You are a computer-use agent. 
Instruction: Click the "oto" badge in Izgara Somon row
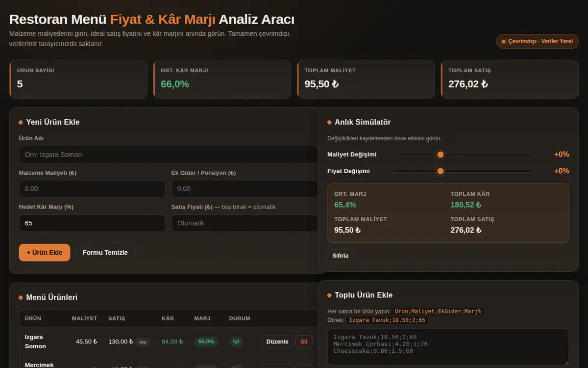[143, 342]
